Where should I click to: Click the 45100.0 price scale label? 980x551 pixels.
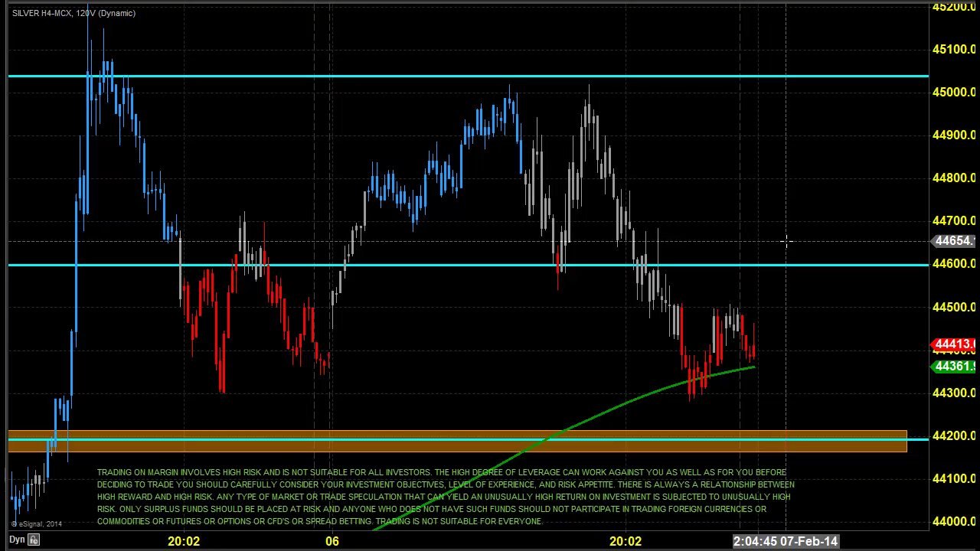tap(954, 49)
